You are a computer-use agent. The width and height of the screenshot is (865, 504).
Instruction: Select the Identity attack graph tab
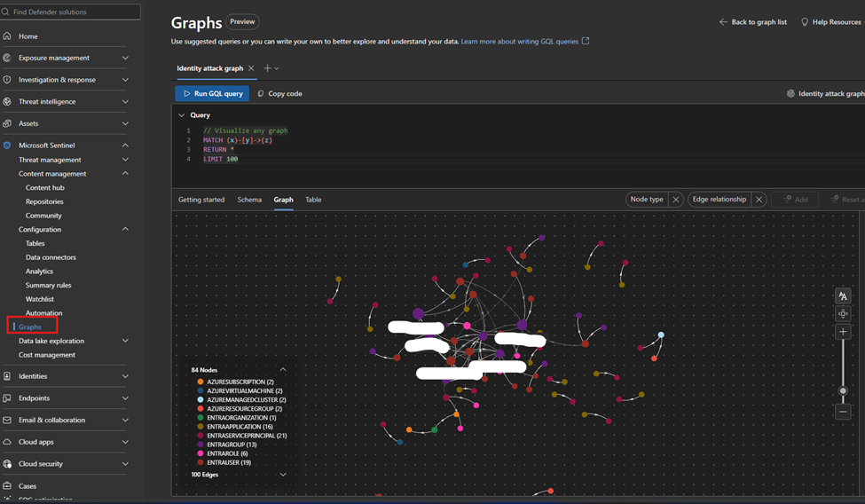[209, 68]
